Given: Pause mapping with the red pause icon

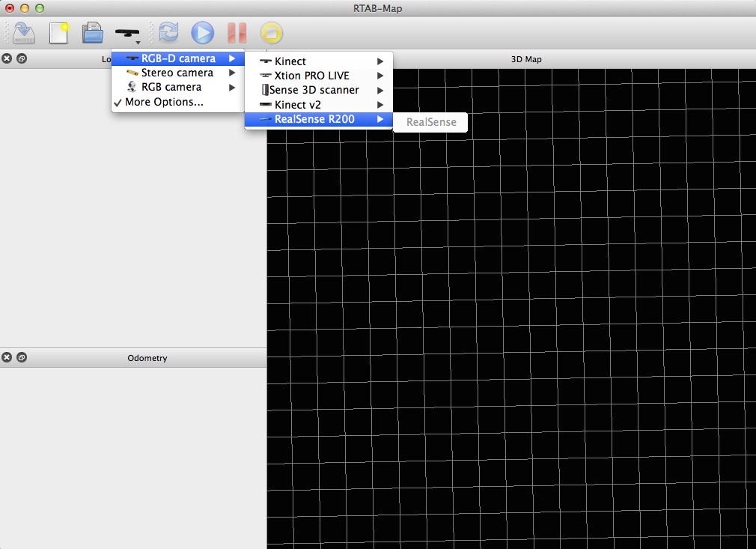Looking at the screenshot, I should 237,33.
